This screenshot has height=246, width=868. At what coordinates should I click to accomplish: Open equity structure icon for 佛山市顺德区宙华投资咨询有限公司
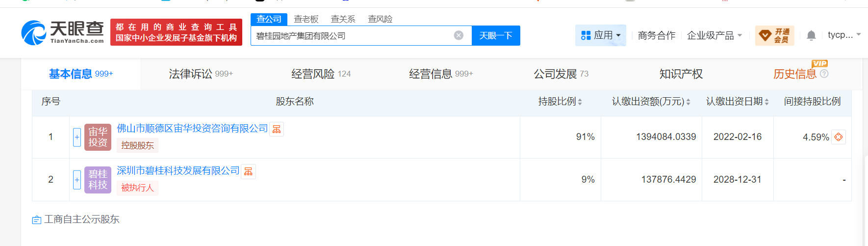pyautogui.click(x=277, y=129)
